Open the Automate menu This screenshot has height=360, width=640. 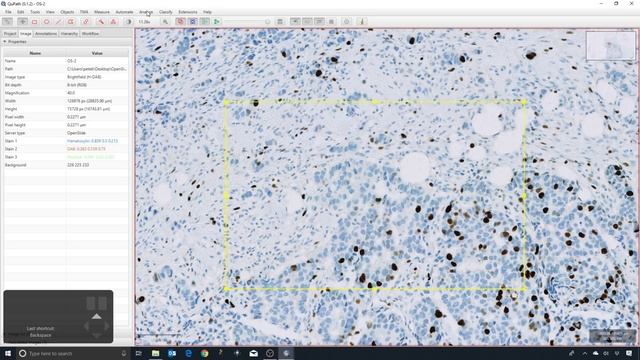pos(124,12)
